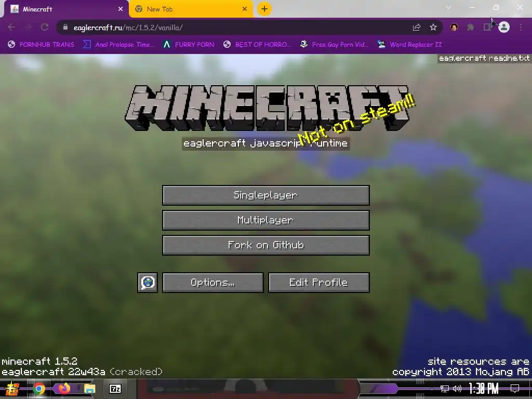Image resolution: width=532 pixels, height=399 pixels.
Task: Expand the tab search chevron
Action: coord(448,7)
